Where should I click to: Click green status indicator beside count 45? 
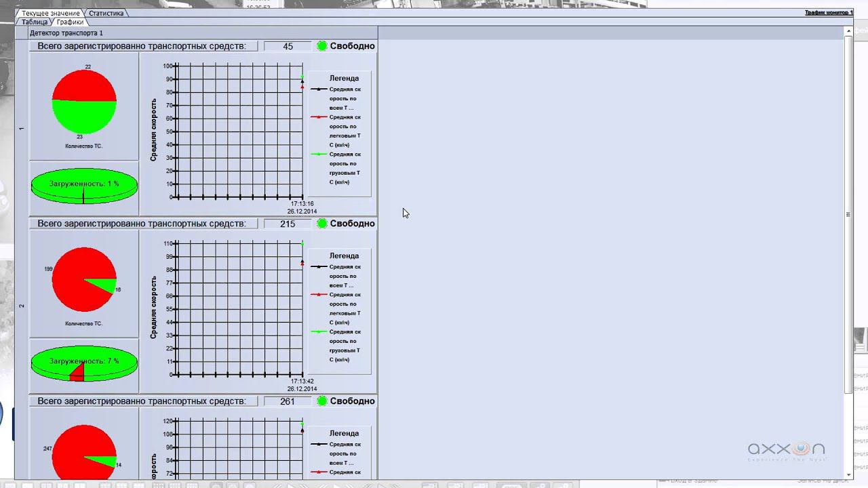[322, 46]
